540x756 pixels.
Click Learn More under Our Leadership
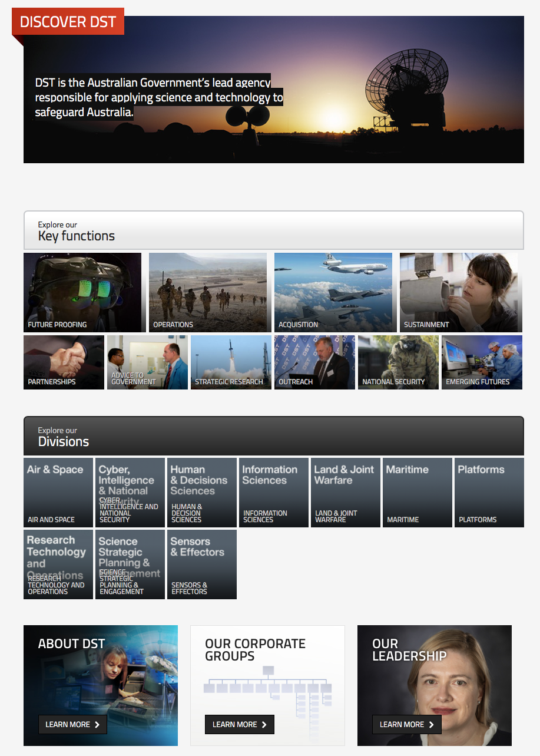406,724
